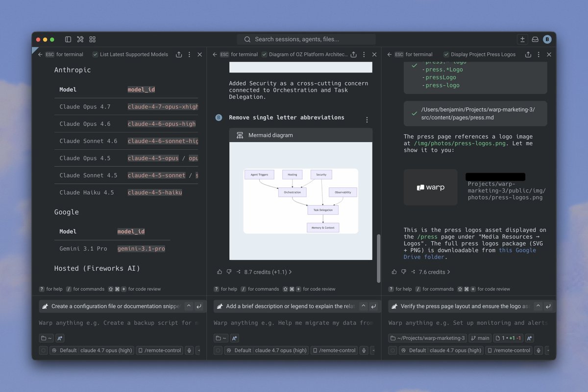
Task: Focus input reading Create a backup script
Action: [119, 323]
